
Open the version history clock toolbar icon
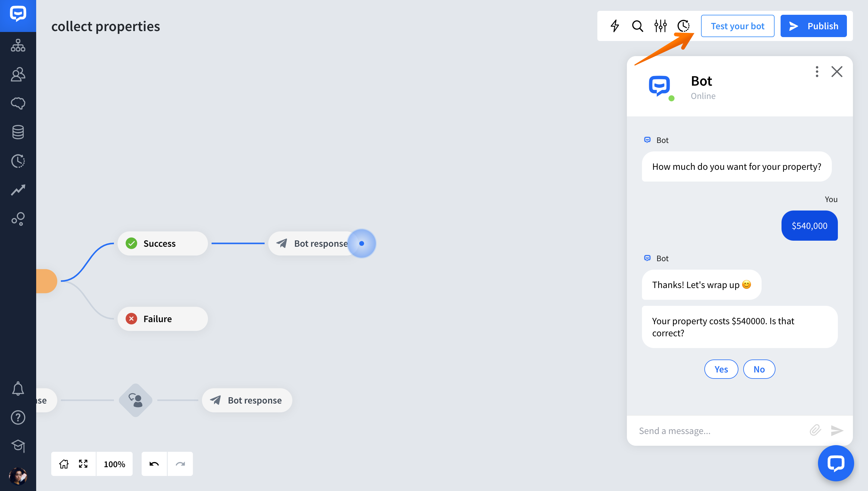[683, 26]
